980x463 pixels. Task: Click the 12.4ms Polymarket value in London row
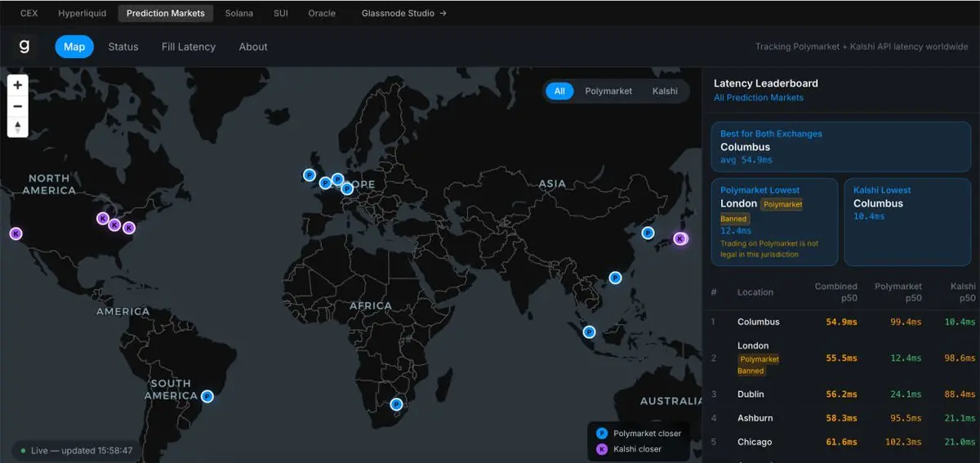pos(906,358)
